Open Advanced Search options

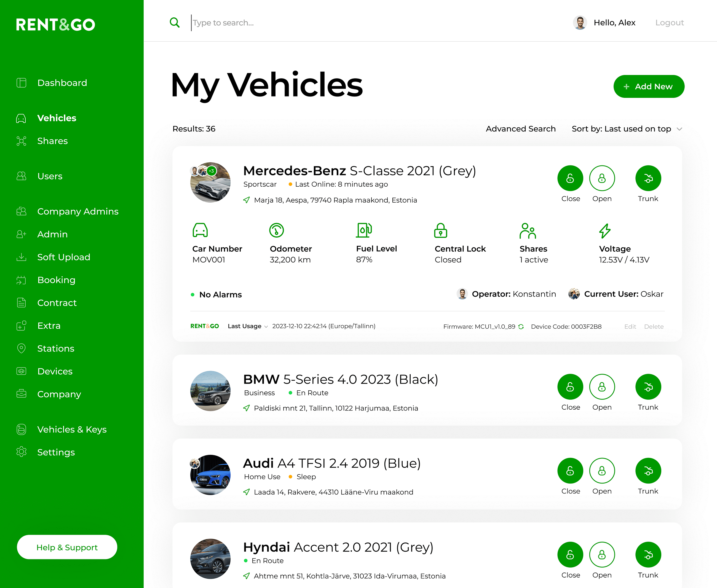(520, 129)
